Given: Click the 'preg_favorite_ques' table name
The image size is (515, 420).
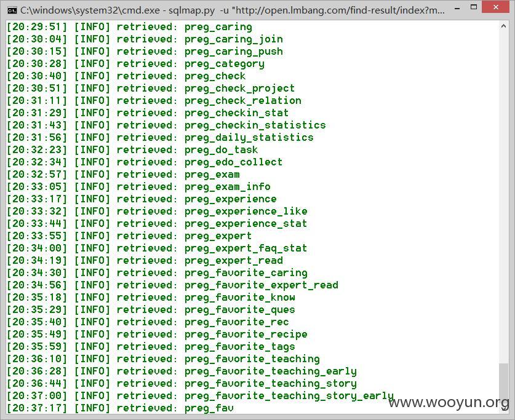Looking at the screenshot, I should point(240,310).
